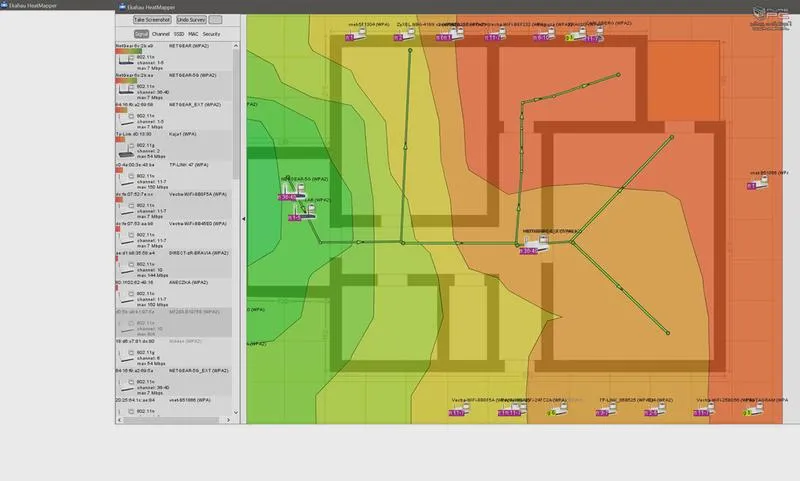
Task: Sort access points by Channel
Action: pyautogui.click(x=161, y=34)
